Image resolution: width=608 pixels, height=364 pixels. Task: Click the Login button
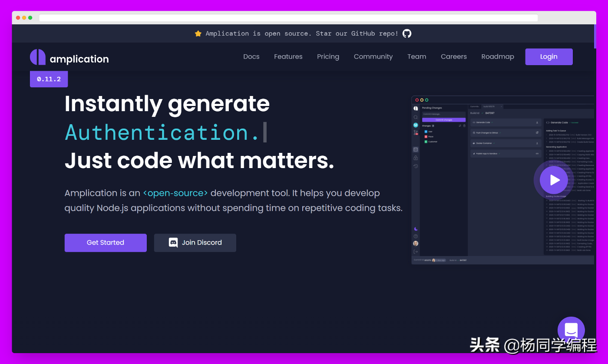[x=549, y=57]
